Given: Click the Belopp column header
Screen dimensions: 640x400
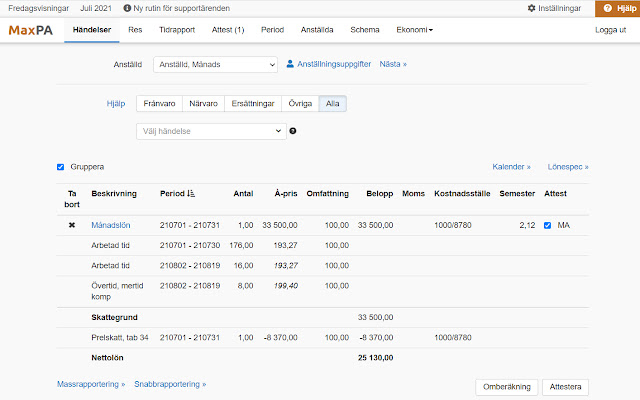Looking at the screenshot, I should [x=380, y=193].
